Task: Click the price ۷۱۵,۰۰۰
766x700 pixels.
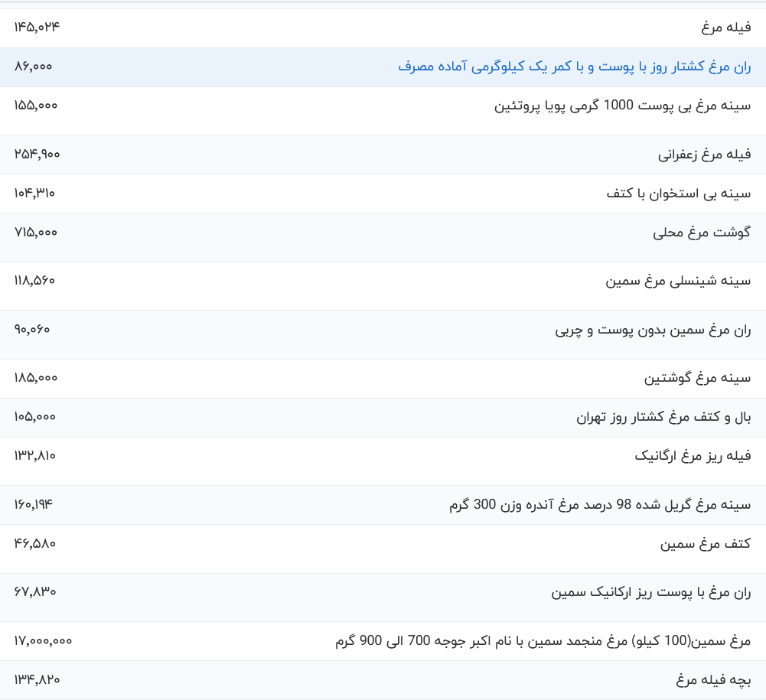Action: click(x=36, y=233)
